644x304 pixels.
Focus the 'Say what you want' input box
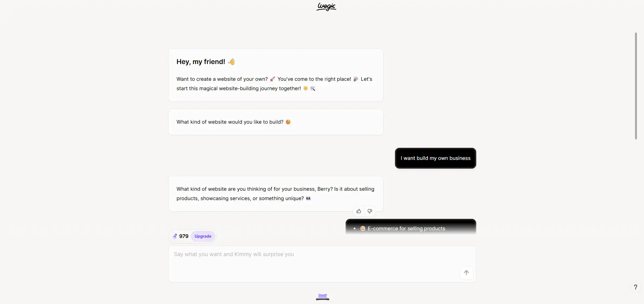point(322,264)
